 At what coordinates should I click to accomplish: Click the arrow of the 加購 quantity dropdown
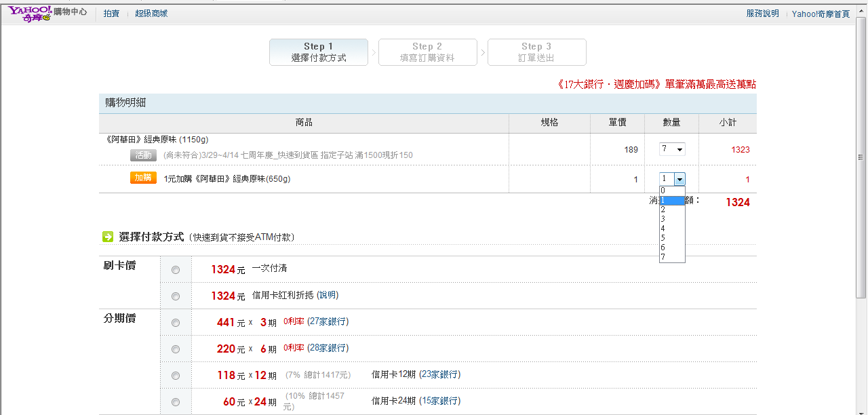pyautogui.click(x=679, y=179)
